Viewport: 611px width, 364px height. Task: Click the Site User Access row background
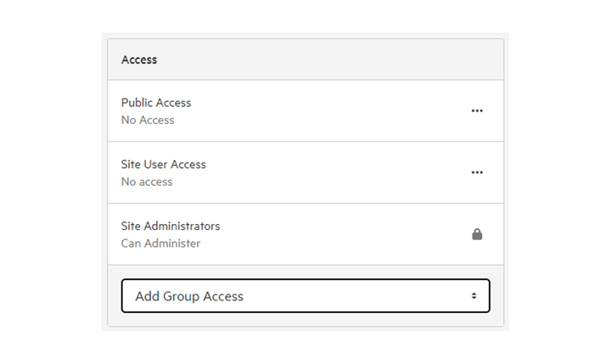305,172
